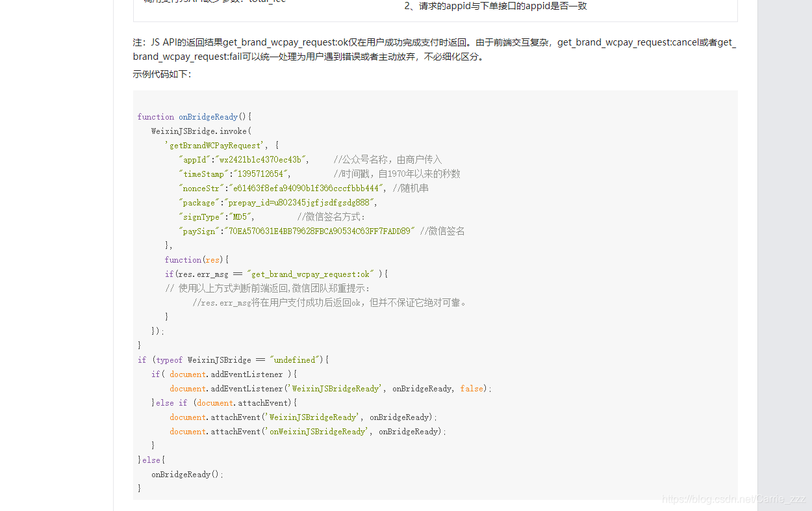Click the note starting '注: JS API的返回结果'
The width and height of the screenshot is (812, 511).
(435, 49)
